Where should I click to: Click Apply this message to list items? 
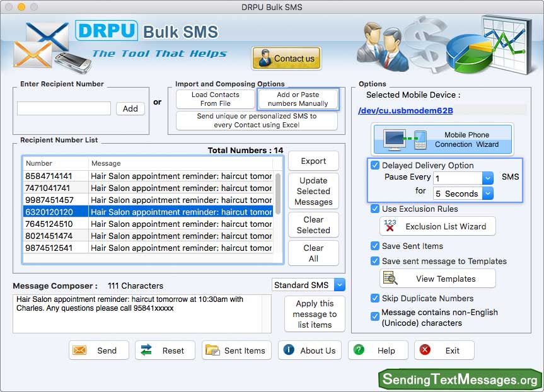[x=315, y=314]
